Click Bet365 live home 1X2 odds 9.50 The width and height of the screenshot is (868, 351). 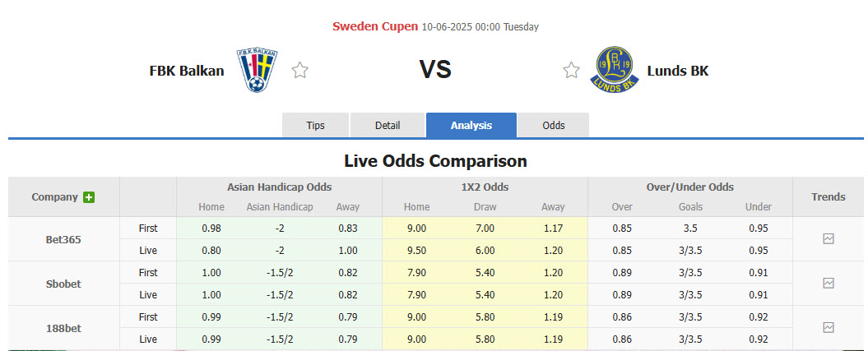(x=416, y=251)
